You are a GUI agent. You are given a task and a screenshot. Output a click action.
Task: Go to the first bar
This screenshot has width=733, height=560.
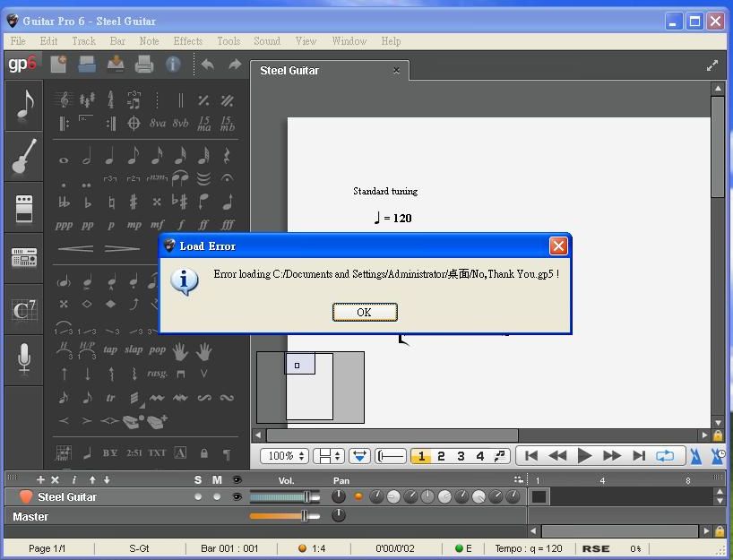point(531,455)
